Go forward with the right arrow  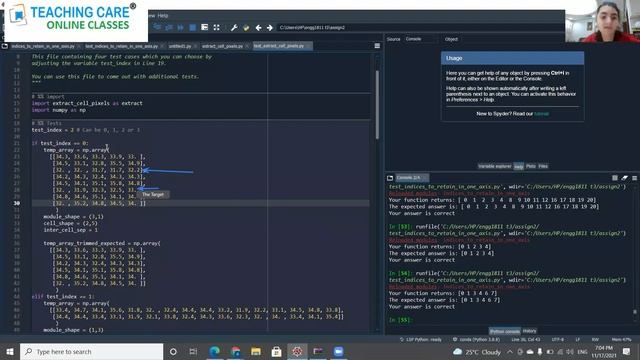click(x=270, y=27)
